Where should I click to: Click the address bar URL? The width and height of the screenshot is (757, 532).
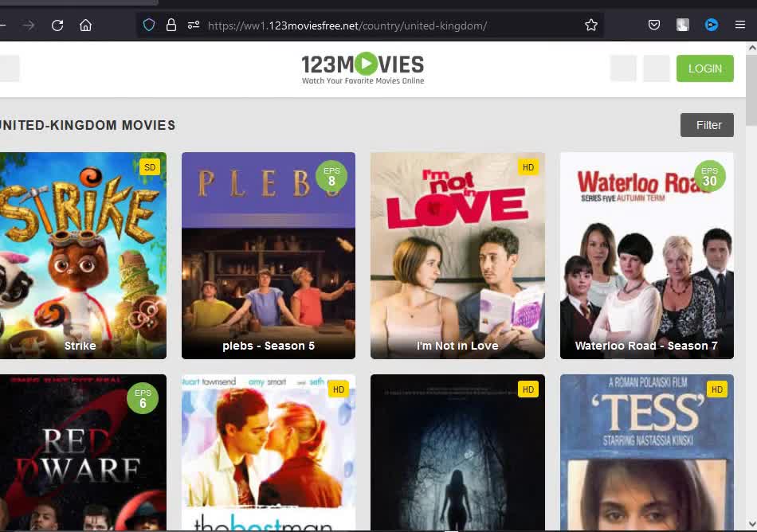click(347, 25)
